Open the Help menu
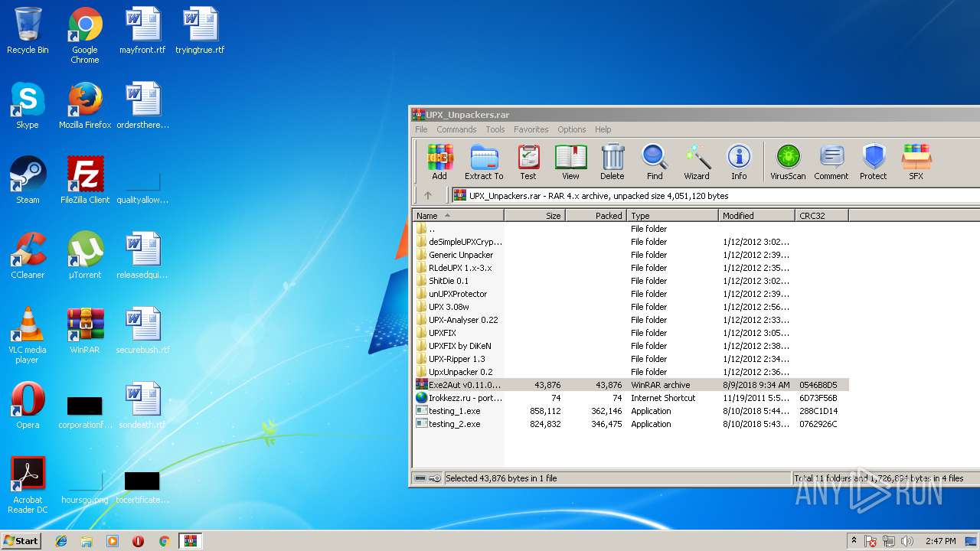The width and height of the screenshot is (980, 551). click(603, 129)
